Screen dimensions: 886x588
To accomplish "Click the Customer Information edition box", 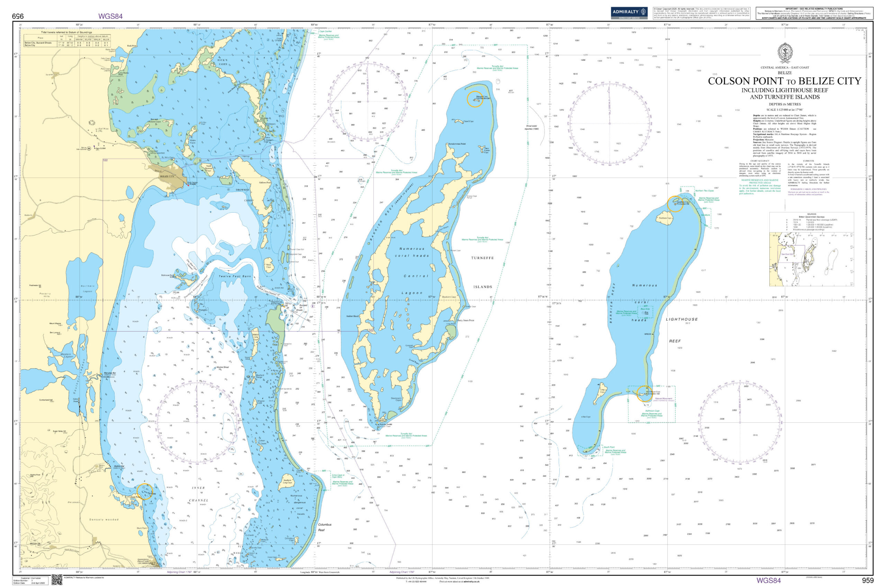I will 30,581.
